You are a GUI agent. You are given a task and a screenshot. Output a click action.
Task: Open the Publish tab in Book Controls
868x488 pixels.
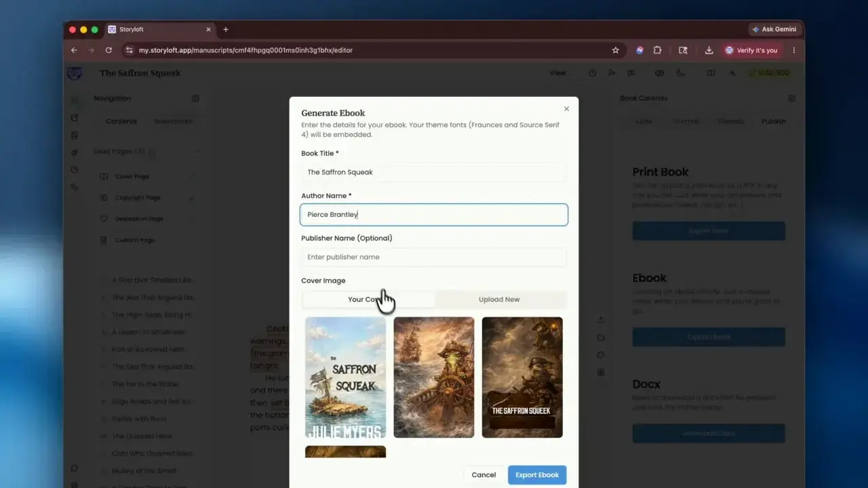tap(773, 121)
